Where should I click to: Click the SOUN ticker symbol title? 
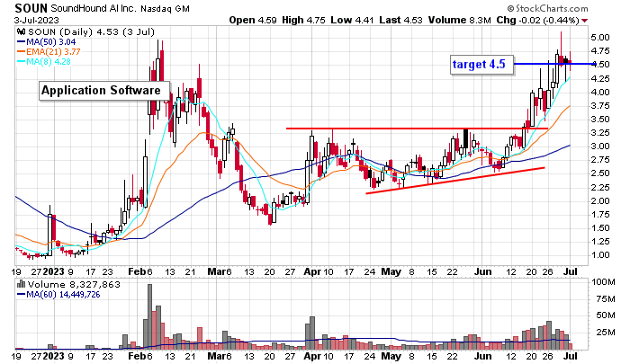(31, 8)
